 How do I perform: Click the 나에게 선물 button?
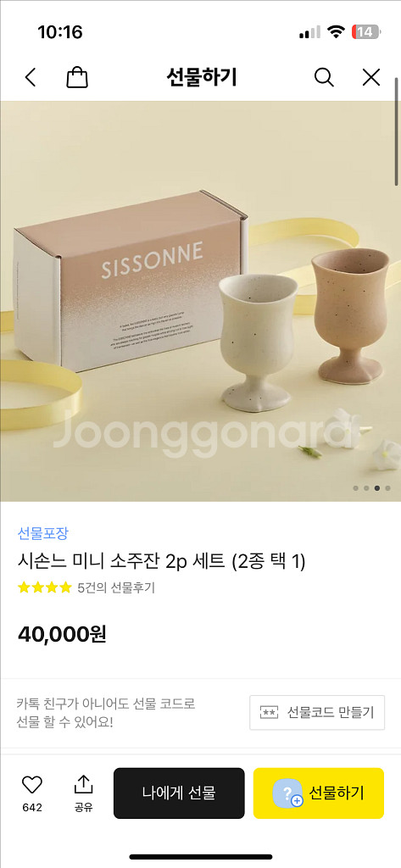(179, 793)
